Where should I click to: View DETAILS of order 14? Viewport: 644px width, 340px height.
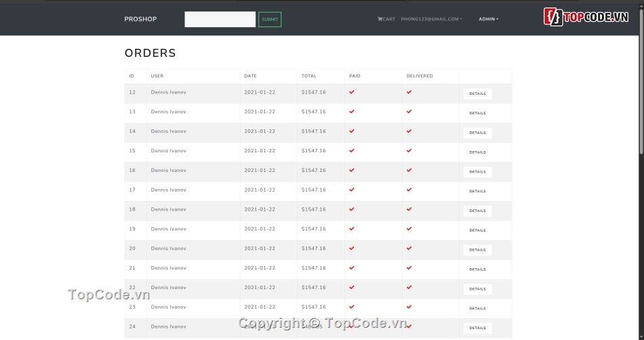[477, 133]
